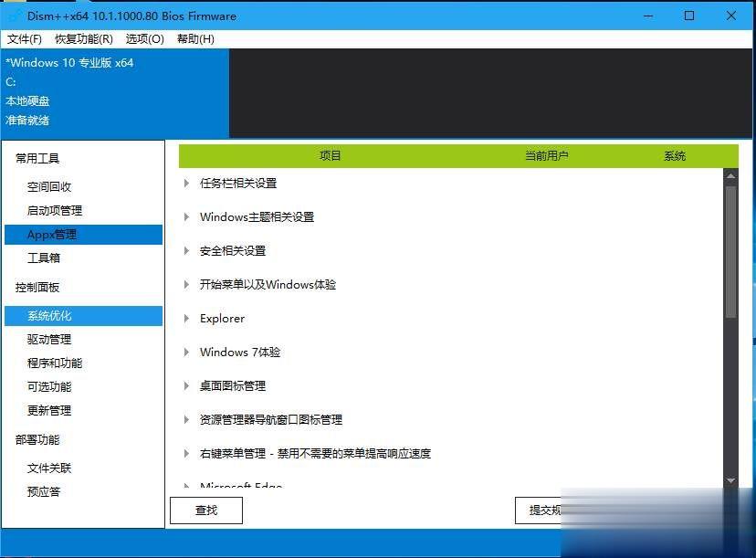The height and width of the screenshot is (558, 756).
Task: Open 程序和功能
Action: click(x=56, y=363)
